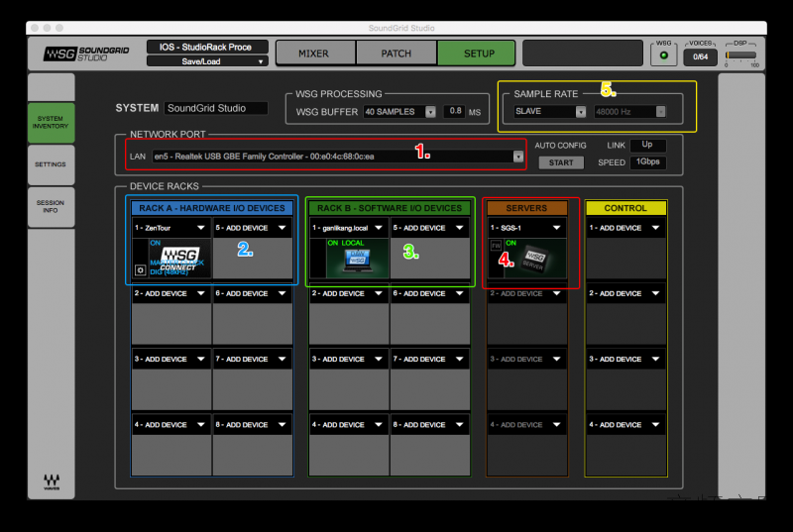Open Servers slot 2 Add Device menu
Image resolution: width=793 pixels, height=532 pixels.
click(526, 293)
